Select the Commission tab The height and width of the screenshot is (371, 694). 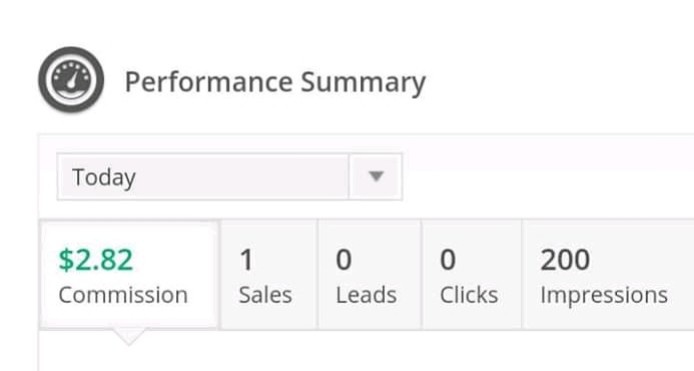coord(129,275)
